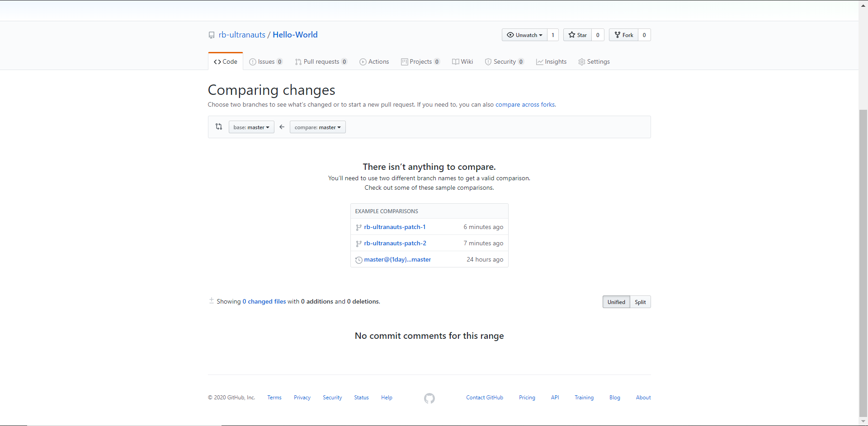Click the '6 minutes ago' timestamp

pyautogui.click(x=483, y=227)
